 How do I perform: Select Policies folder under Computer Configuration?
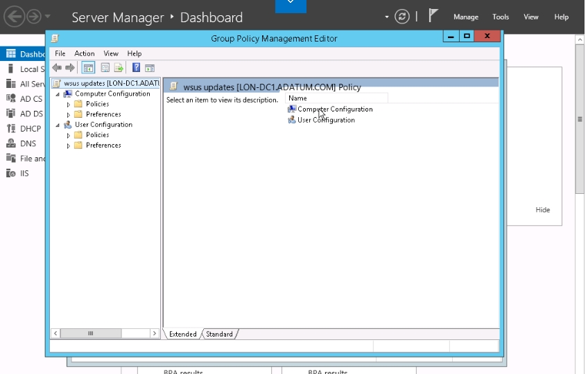97,104
